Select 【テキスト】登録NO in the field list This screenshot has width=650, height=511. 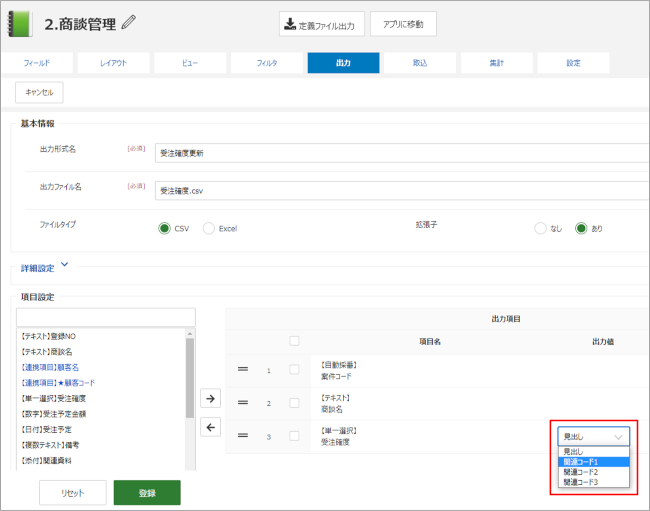click(49, 336)
